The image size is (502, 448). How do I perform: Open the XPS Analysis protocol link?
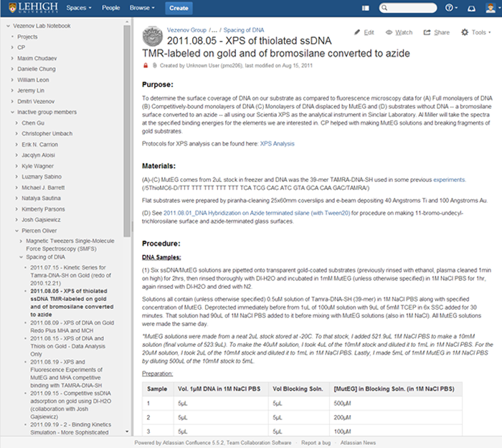click(x=277, y=143)
